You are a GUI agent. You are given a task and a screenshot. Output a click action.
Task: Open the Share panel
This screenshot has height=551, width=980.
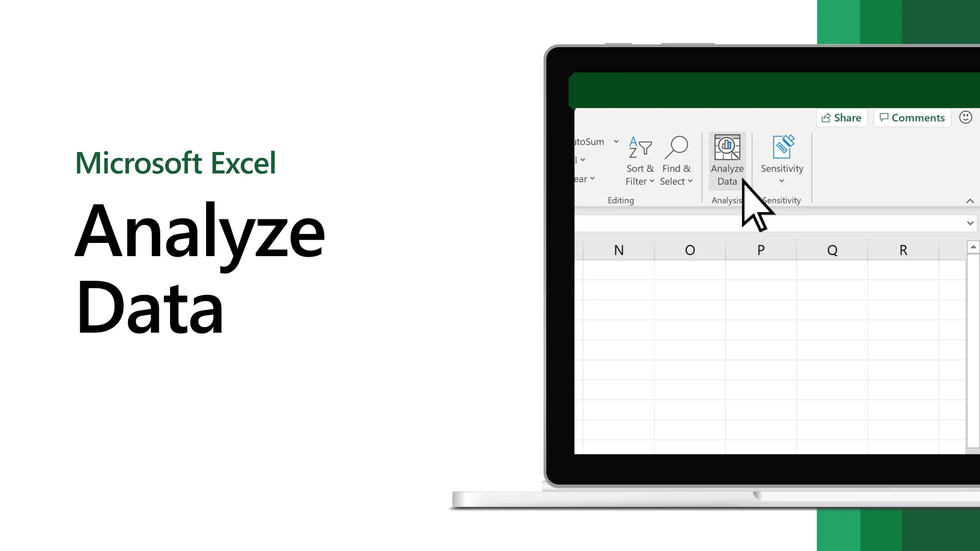point(841,117)
